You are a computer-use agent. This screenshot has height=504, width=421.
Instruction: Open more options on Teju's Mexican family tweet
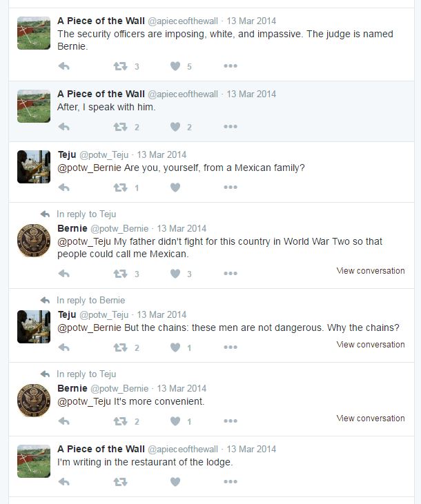click(x=231, y=188)
